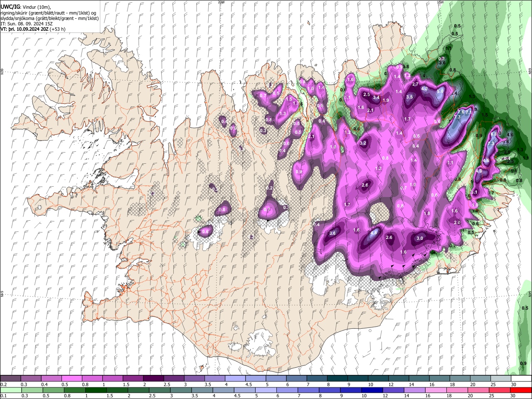Screen dimensions: 532x399
Task: Click the 'VT: þri. 10.09.2024 20Z' valid time
Action: pyautogui.click(x=24, y=29)
